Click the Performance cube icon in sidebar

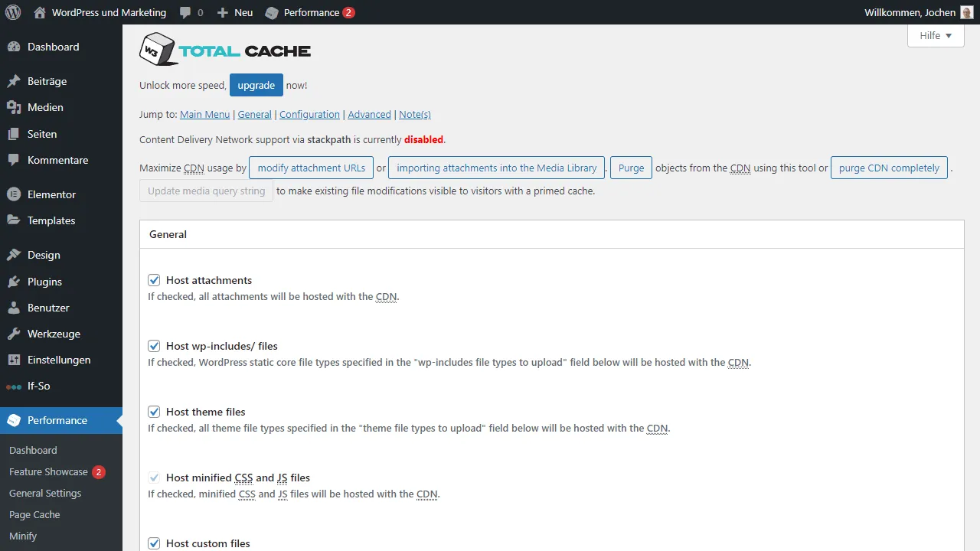pos(14,420)
